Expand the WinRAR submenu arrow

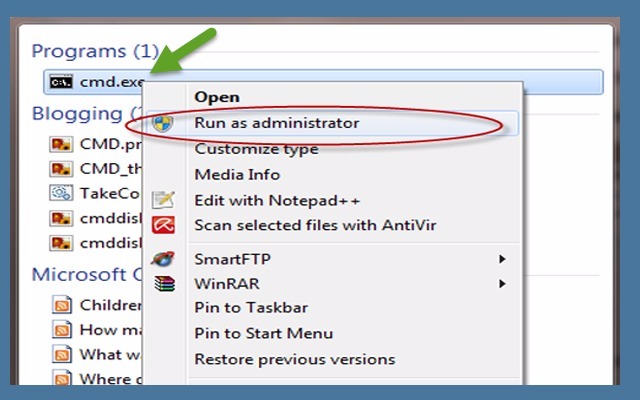(x=501, y=284)
